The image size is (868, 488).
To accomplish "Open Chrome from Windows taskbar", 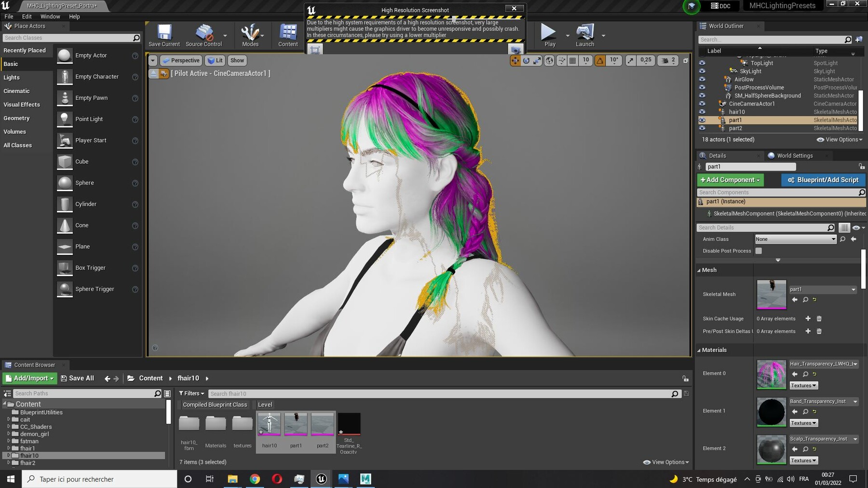I will pyautogui.click(x=255, y=479).
